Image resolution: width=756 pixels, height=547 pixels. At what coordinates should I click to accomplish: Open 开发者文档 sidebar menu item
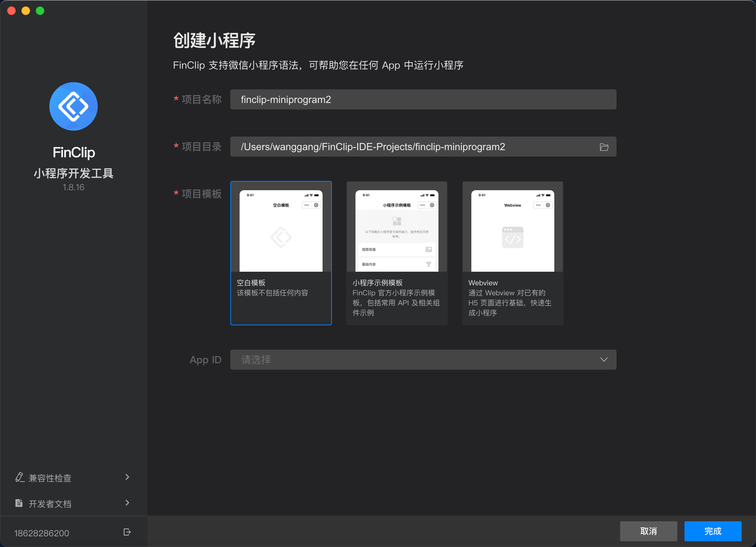(50, 504)
